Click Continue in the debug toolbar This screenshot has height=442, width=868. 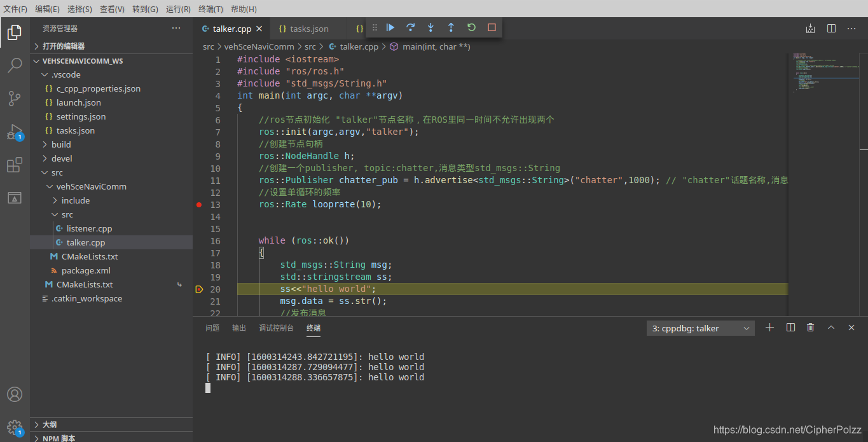click(390, 27)
